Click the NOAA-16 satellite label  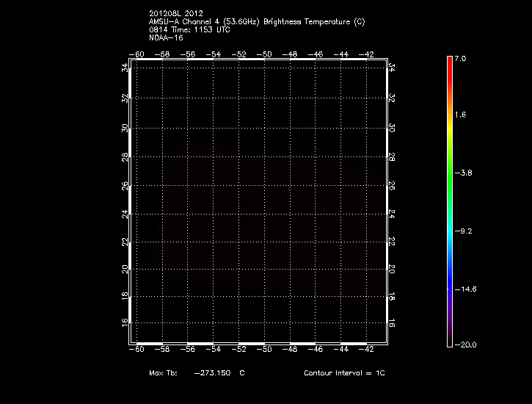click(165, 37)
